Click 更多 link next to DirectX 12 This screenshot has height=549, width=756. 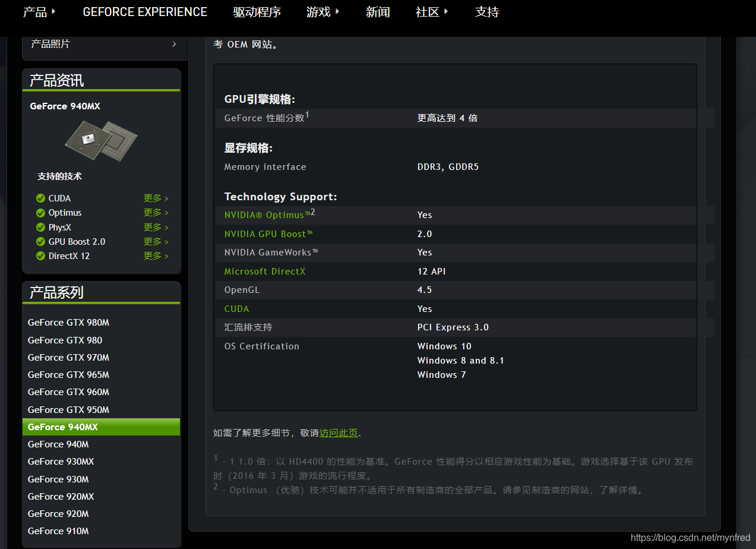tap(156, 256)
